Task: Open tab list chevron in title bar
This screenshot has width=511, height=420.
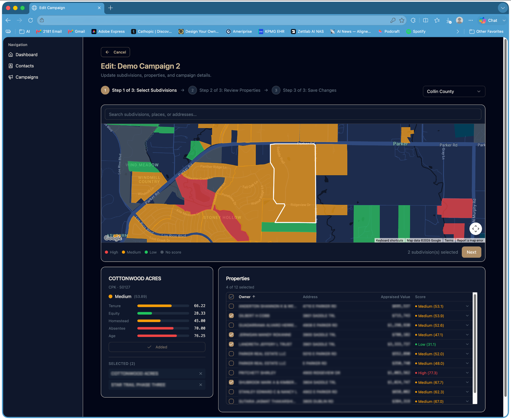Action: coord(503,8)
